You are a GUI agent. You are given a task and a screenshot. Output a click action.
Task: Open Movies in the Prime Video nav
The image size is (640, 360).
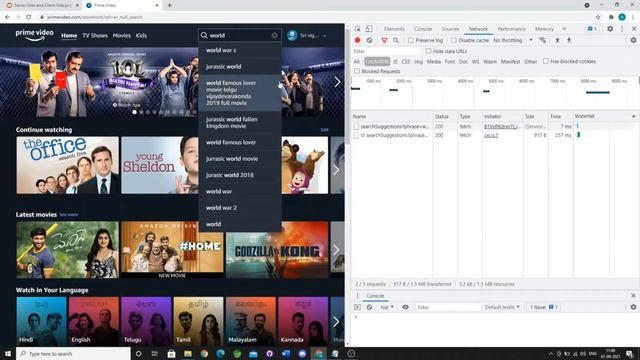coord(122,36)
